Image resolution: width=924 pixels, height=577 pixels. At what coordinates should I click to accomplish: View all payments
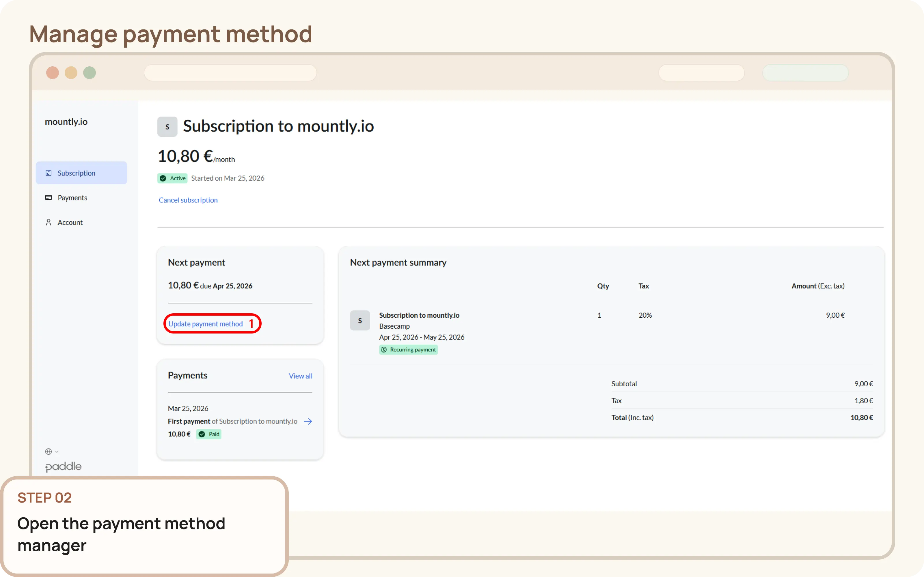(300, 376)
